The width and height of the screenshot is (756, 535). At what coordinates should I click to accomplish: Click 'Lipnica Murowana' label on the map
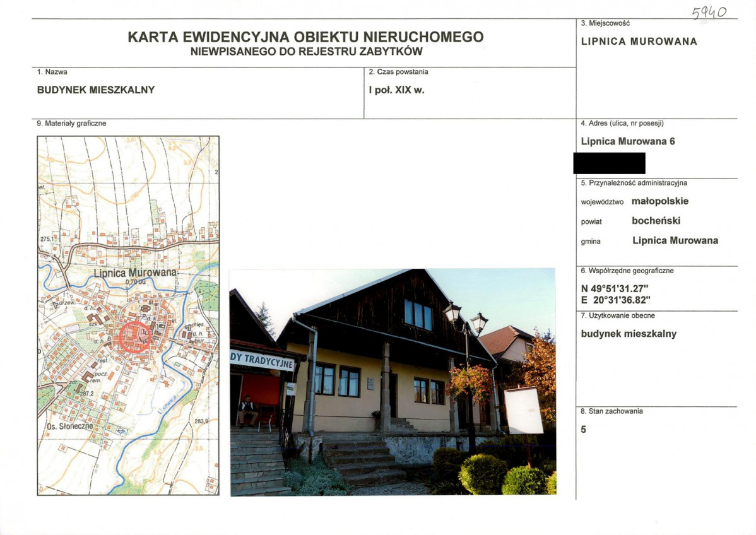135,273
